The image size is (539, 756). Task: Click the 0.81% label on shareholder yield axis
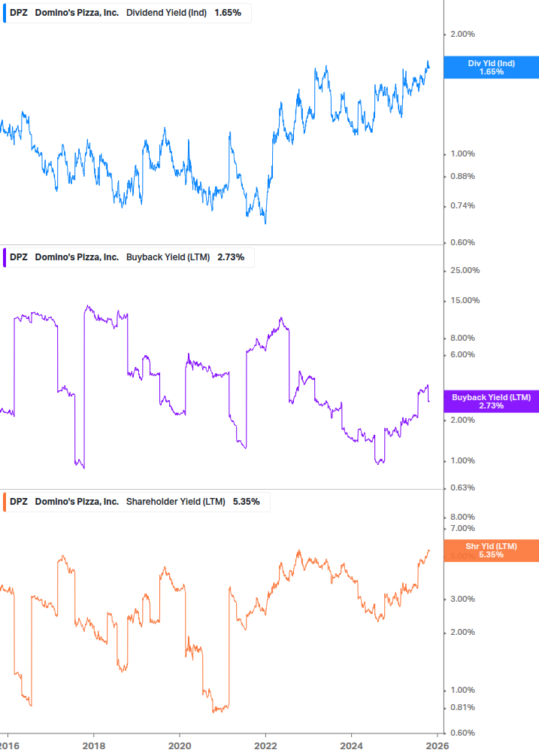pyautogui.click(x=463, y=708)
